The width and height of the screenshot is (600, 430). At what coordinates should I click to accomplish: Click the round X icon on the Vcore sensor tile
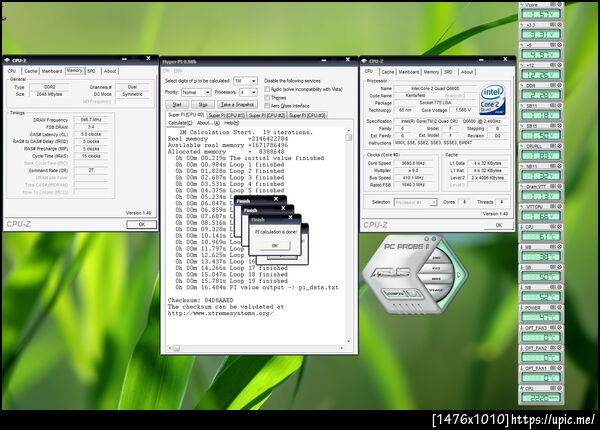559,5
